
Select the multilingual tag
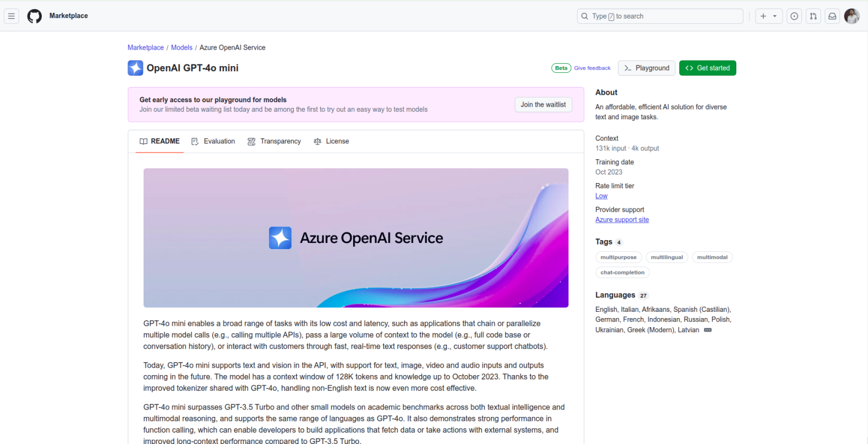click(667, 257)
